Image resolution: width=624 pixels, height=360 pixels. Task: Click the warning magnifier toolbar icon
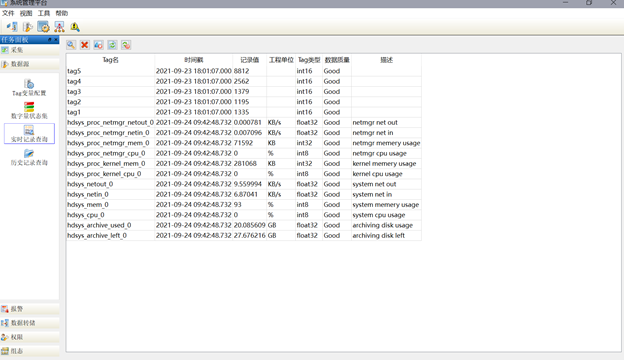tap(75, 27)
